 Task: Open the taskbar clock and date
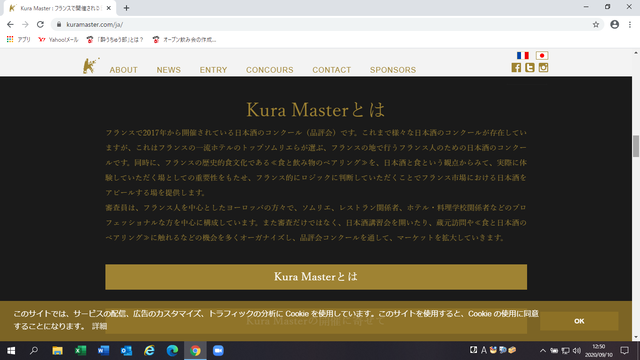pos(599,351)
